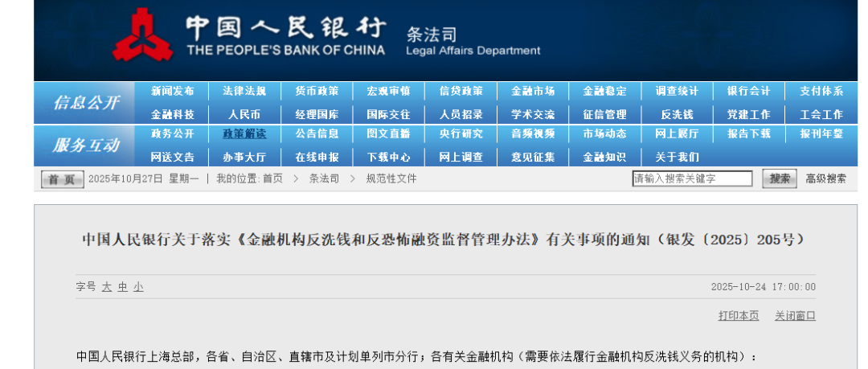Image resolution: width=868 pixels, height=369 pixels.
Task: Open the 网上展厅 menu item
Action: click(x=677, y=133)
